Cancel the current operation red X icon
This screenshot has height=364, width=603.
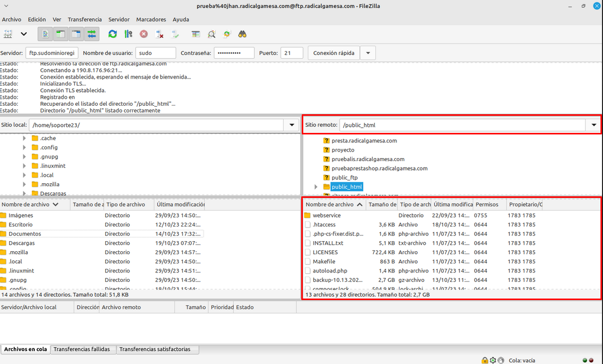click(144, 34)
